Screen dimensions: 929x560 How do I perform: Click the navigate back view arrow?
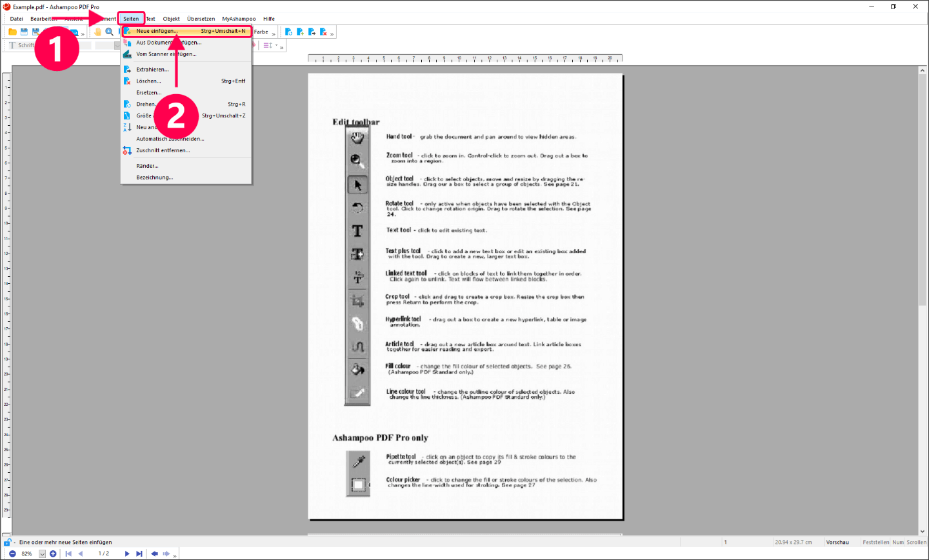point(155,554)
